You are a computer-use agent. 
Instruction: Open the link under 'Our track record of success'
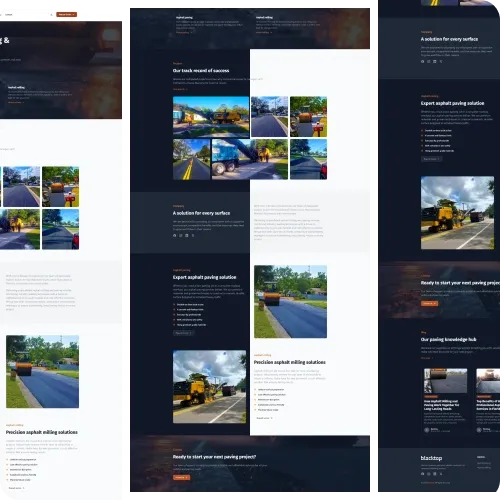pyautogui.click(x=180, y=89)
